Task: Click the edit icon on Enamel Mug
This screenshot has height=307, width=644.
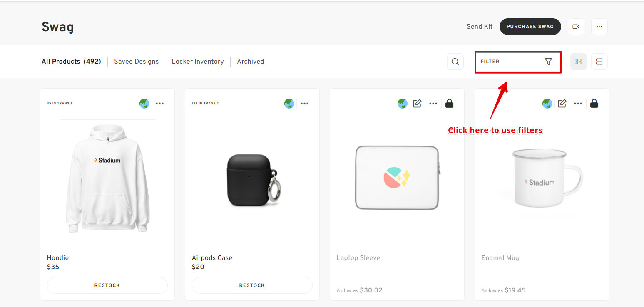Action: tap(562, 104)
